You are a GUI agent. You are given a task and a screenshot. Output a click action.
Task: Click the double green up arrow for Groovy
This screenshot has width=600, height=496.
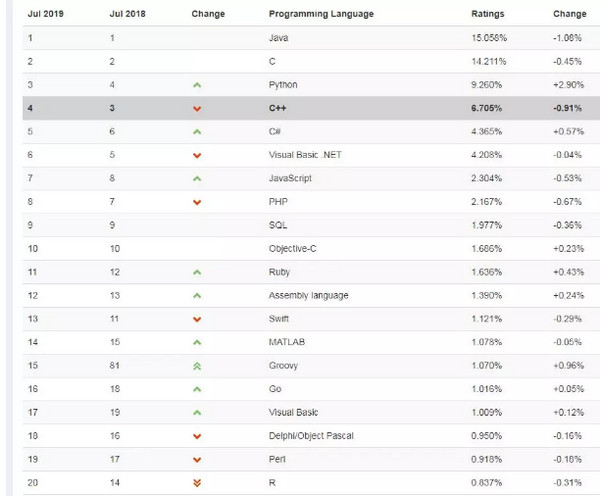[x=197, y=365]
